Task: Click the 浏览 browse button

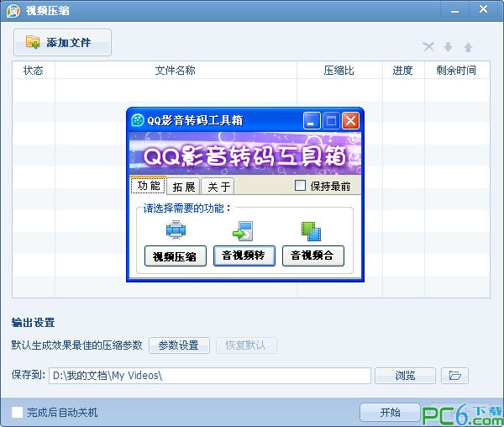Action: (405, 376)
